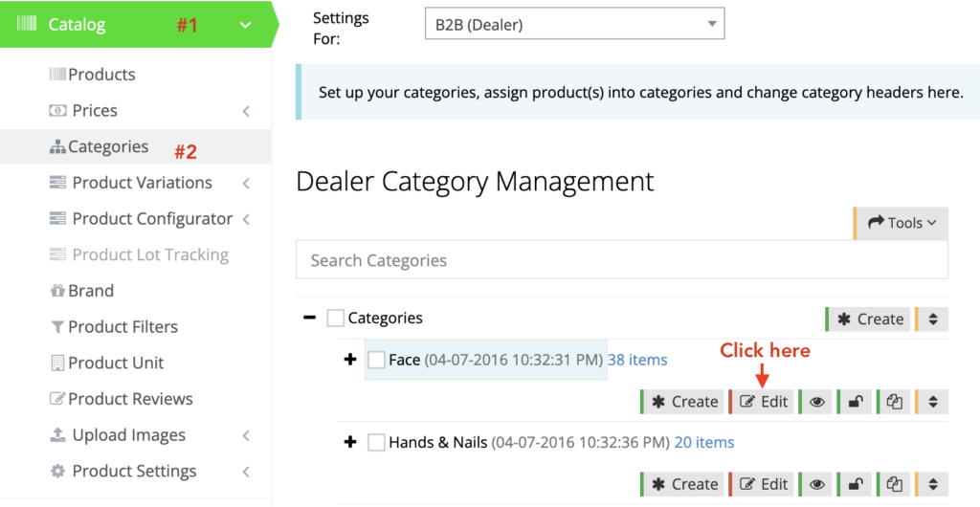The width and height of the screenshot is (980, 507).
Task: Click sort arrows beside root Categories Create
Action: [933, 320]
